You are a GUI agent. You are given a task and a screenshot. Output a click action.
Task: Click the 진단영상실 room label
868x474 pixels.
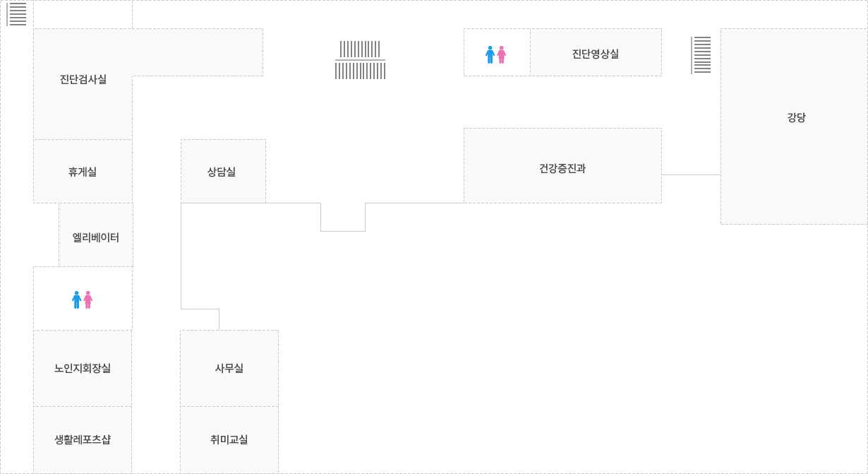tap(596, 53)
